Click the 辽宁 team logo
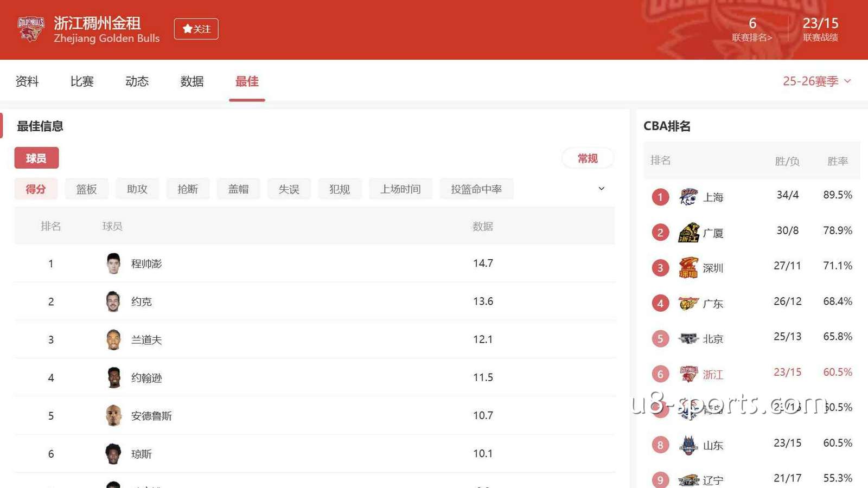Image resolution: width=868 pixels, height=488 pixels. [x=688, y=480]
